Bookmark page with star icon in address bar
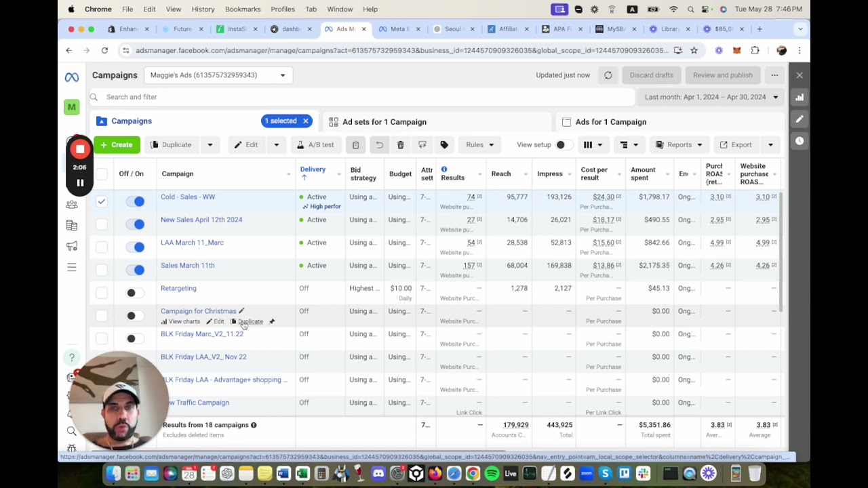Image resolution: width=868 pixels, height=488 pixels. (x=694, y=50)
